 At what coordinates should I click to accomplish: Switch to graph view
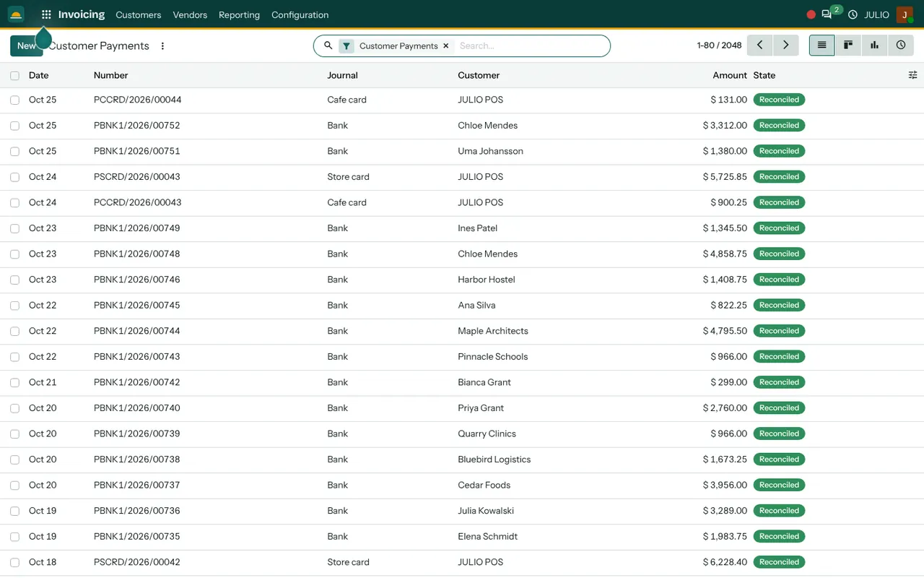pos(874,45)
